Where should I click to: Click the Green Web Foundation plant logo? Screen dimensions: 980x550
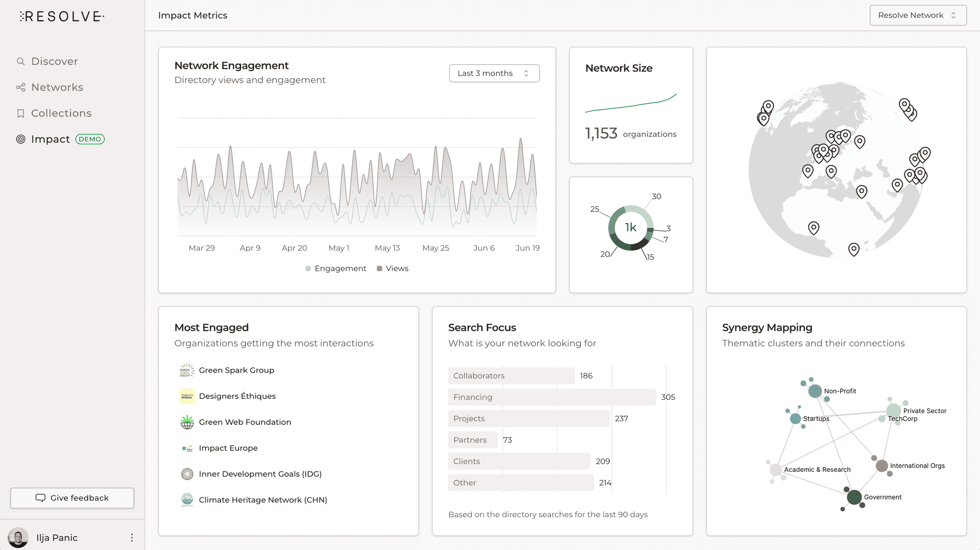click(x=187, y=422)
